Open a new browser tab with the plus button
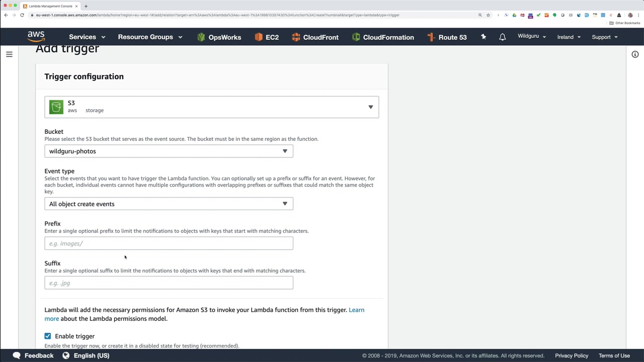The height and width of the screenshot is (362, 644). pyautogui.click(x=86, y=6)
